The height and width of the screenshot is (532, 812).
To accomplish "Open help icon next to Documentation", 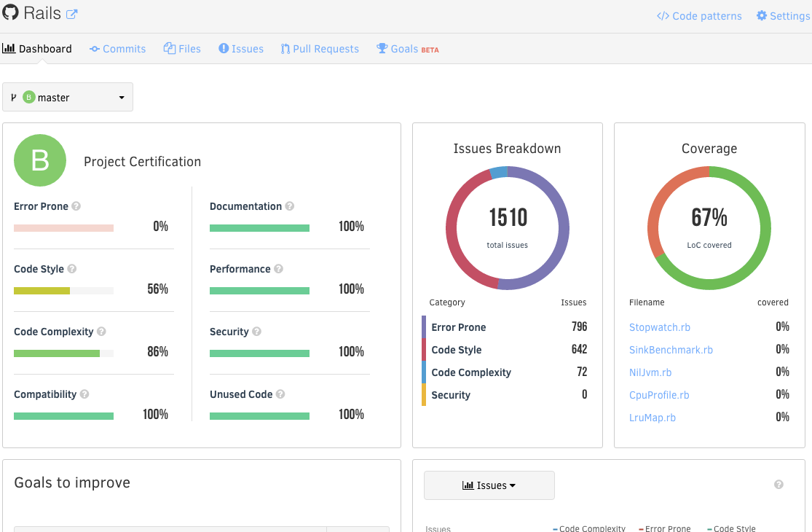I will (x=290, y=206).
